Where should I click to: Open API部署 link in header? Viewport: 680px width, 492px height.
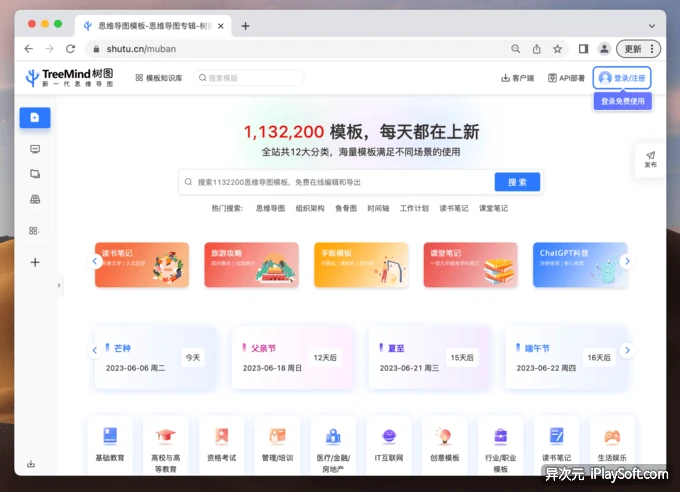566,78
